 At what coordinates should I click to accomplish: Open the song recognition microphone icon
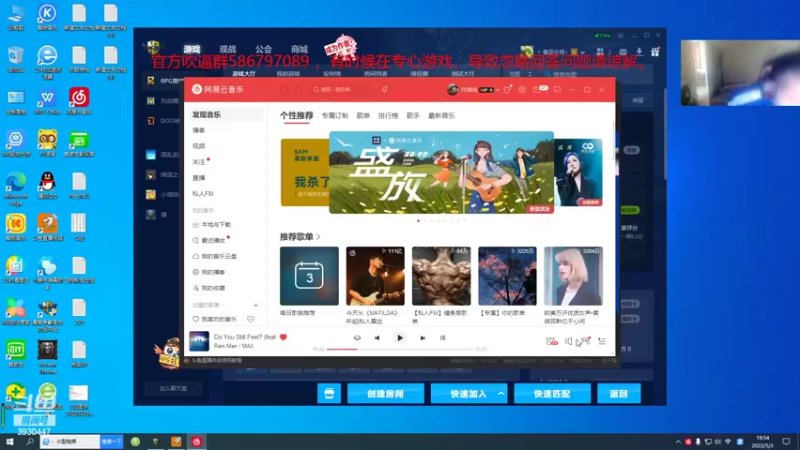pos(385,89)
